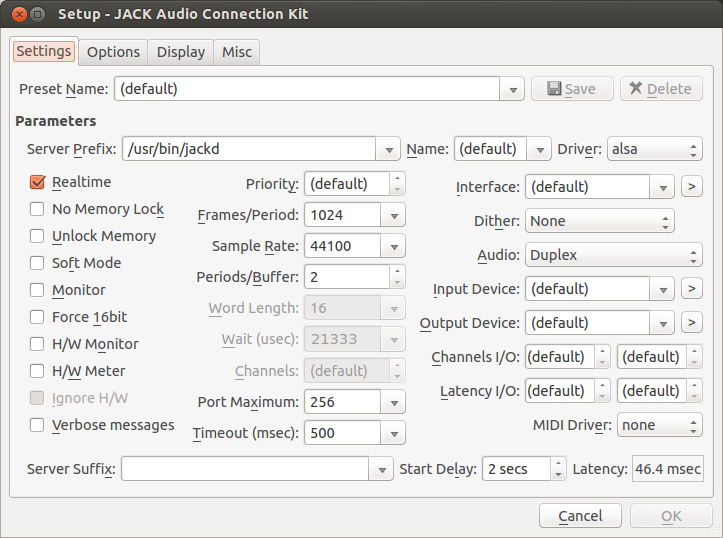Viewport: 723px width, 538px height.
Task: Expand the Server Prefix dropdown
Action: click(x=388, y=149)
